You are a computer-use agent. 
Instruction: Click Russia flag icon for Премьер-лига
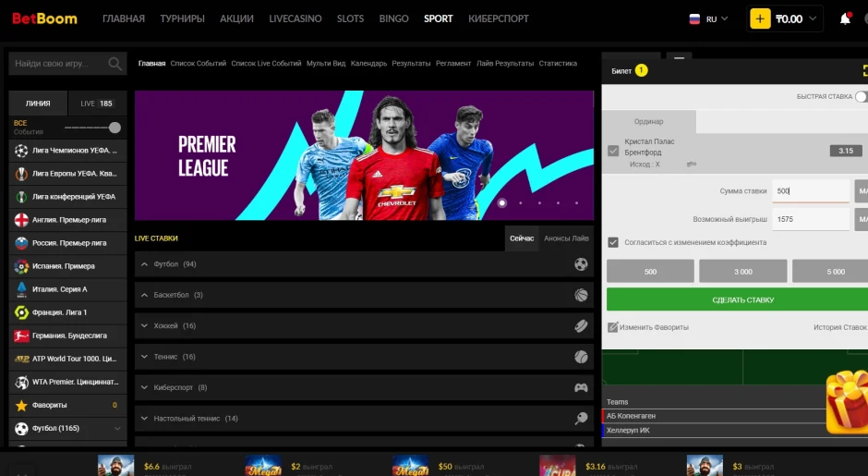pos(21,243)
